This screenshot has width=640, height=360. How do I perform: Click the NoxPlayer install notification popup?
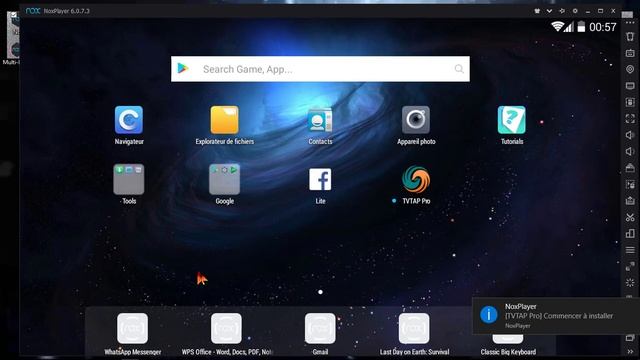[x=556, y=316]
